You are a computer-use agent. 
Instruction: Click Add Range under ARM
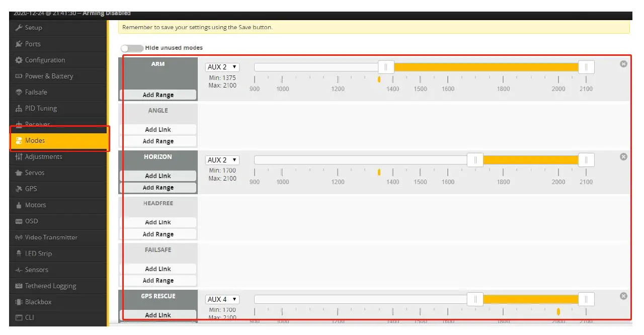coord(158,95)
